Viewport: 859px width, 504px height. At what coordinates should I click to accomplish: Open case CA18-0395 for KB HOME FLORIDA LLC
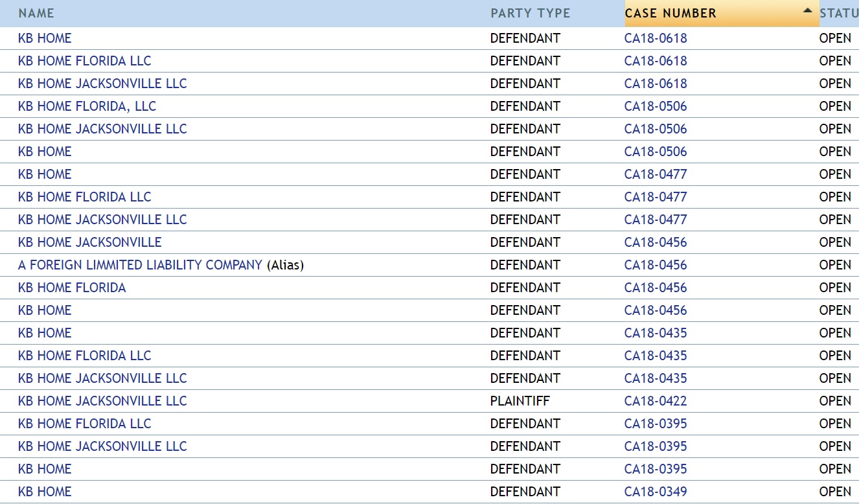coord(656,424)
